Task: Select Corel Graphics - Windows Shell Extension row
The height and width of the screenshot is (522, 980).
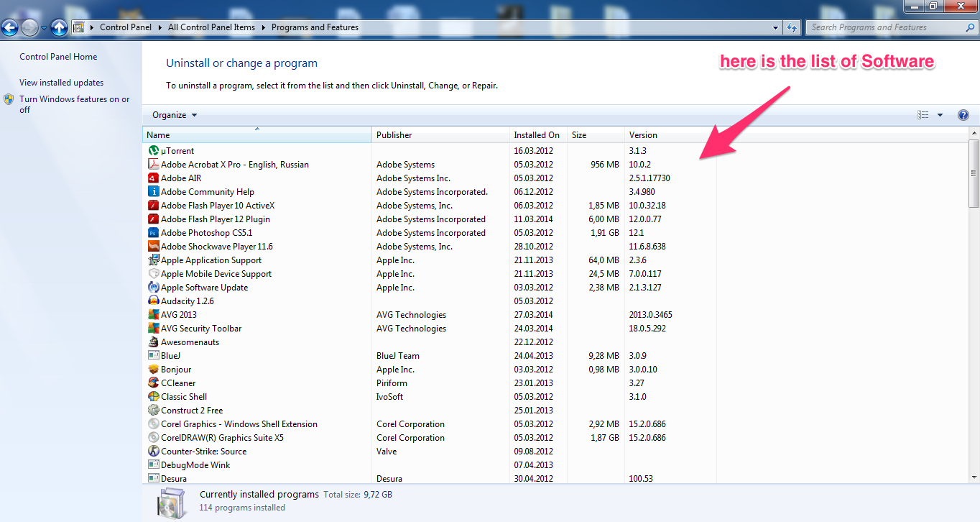Action: pyautogui.click(x=430, y=424)
